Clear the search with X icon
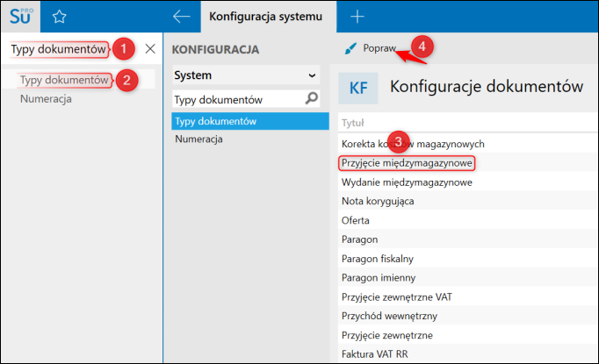The height and width of the screenshot is (364, 599). pyautogui.click(x=150, y=48)
